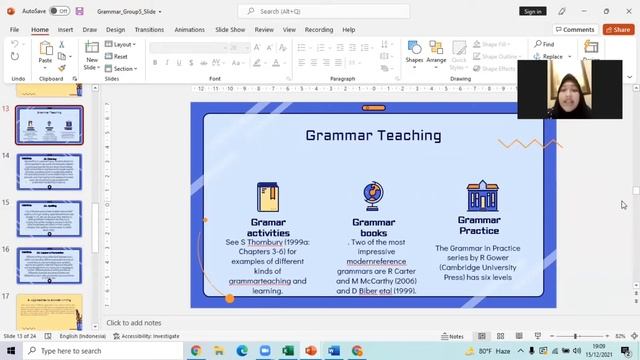640x360 pixels.
Task: Click the Format Painter icon
Action: click(62, 68)
